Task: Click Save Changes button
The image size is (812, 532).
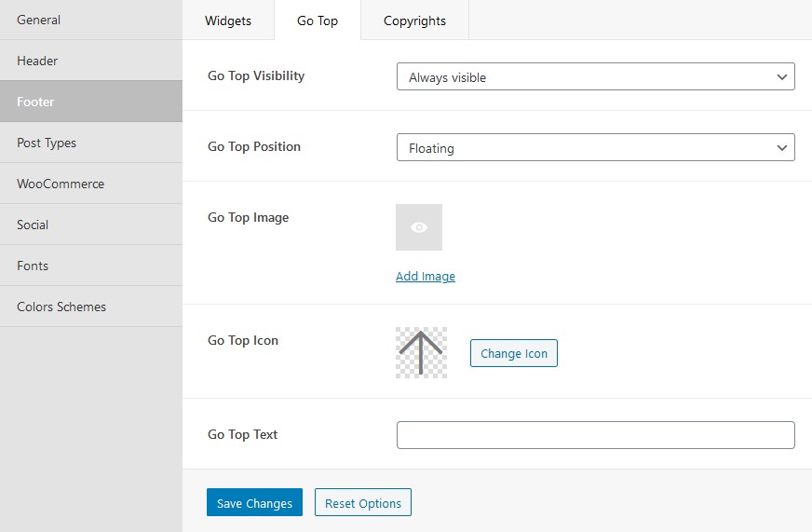Action: click(254, 502)
